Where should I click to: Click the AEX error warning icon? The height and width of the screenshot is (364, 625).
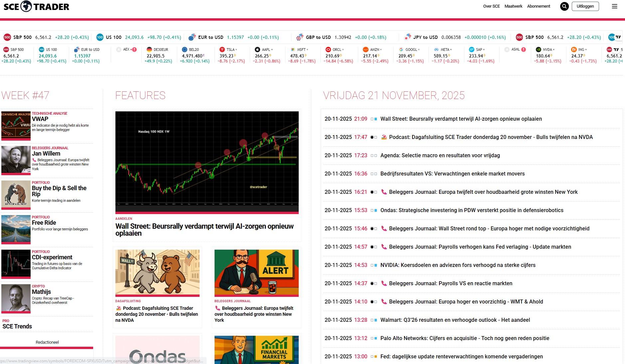point(134,50)
